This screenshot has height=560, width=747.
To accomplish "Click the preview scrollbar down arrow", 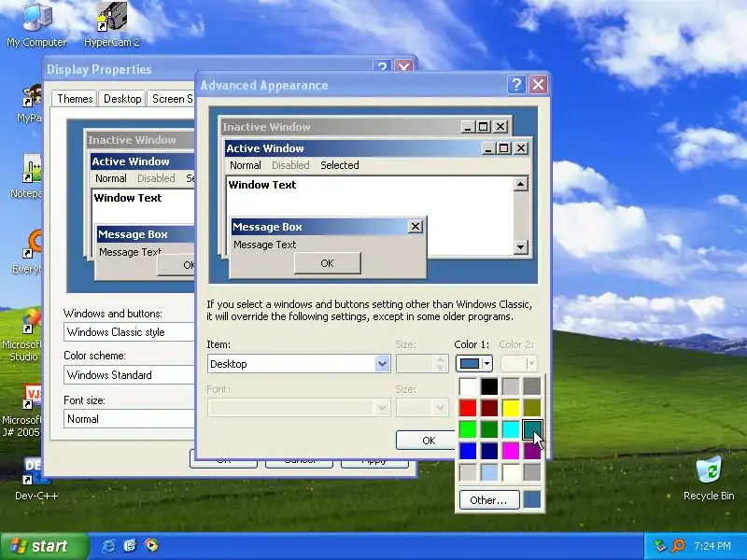I will (521, 246).
